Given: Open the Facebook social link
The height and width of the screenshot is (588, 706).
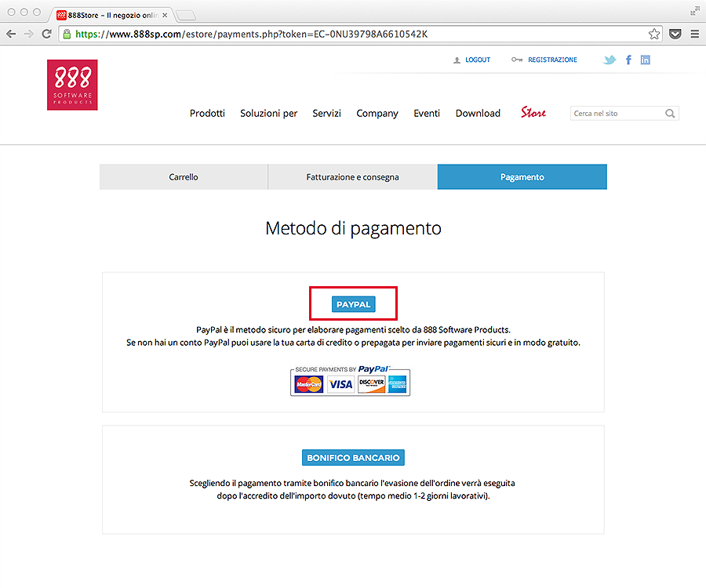Looking at the screenshot, I should 628,60.
